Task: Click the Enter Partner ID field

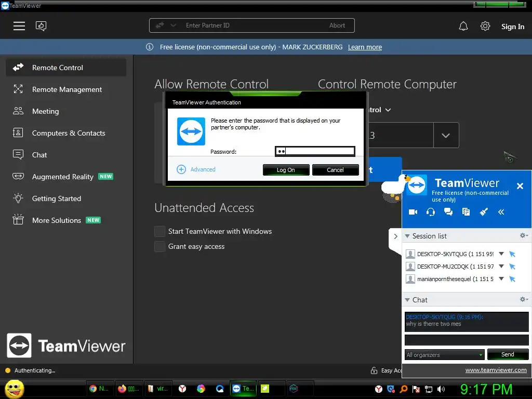Action: click(251, 25)
